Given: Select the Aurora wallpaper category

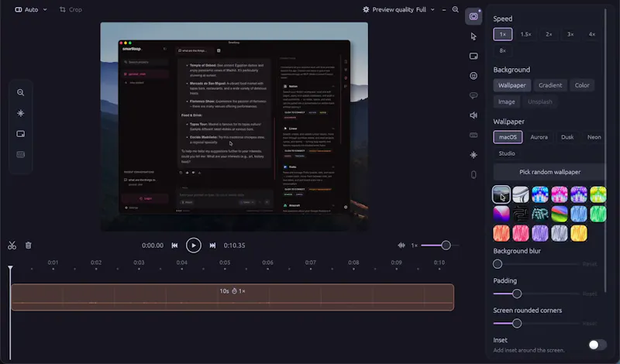Looking at the screenshot, I should point(539,137).
